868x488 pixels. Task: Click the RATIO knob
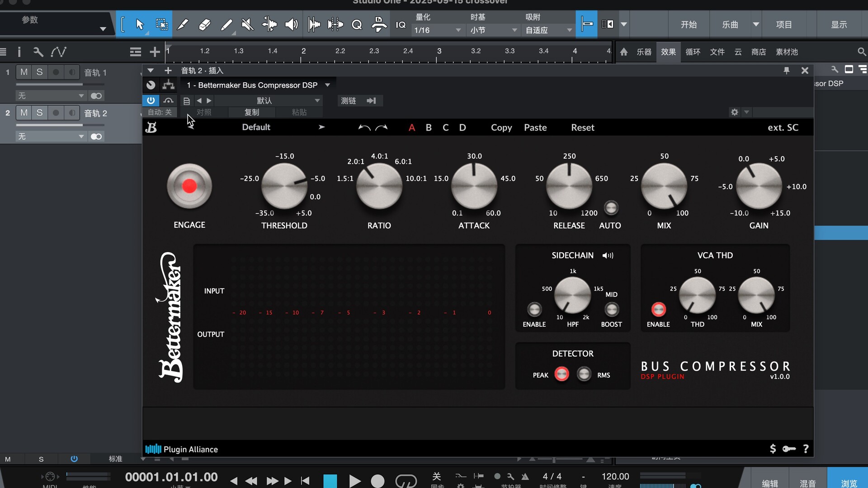pos(379,186)
